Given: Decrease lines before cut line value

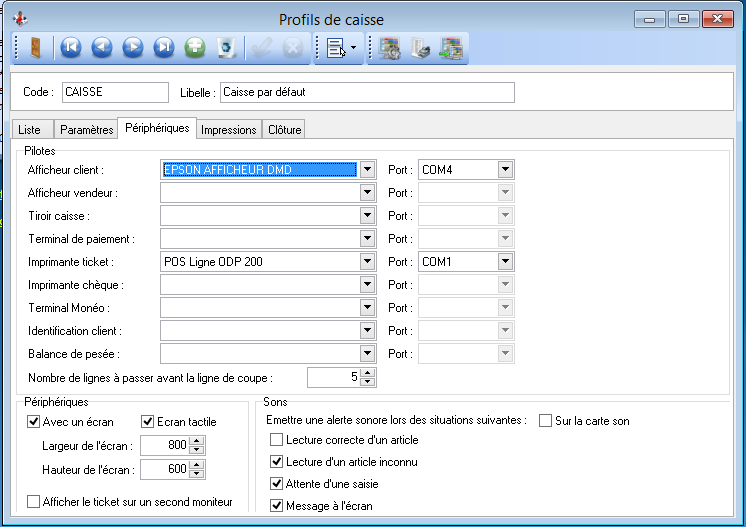Looking at the screenshot, I should click(368, 382).
